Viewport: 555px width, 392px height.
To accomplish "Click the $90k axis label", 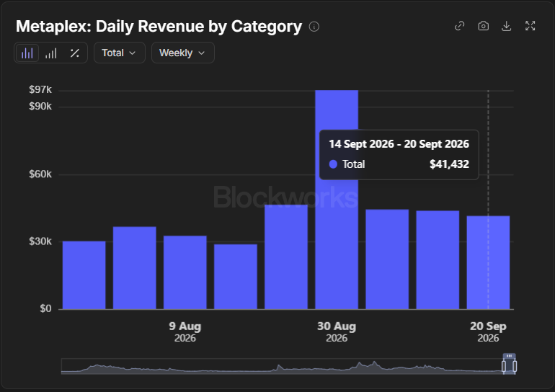I will pos(40,106).
